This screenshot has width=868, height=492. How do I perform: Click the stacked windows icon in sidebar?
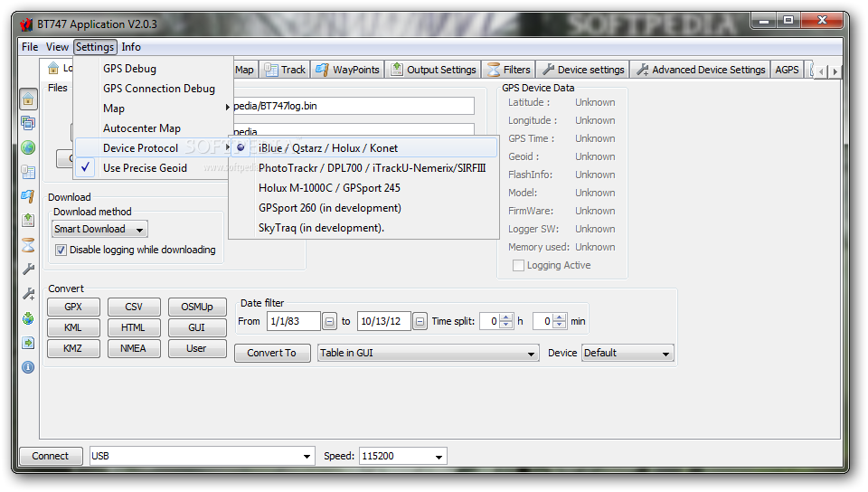(x=28, y=123)
